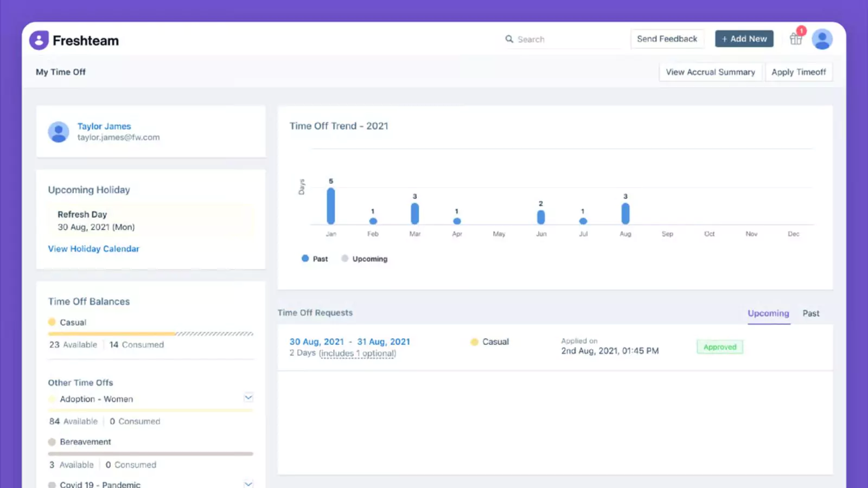Open View Accrual Summary
The image size is (868, 488).
(x=711, y=72)
